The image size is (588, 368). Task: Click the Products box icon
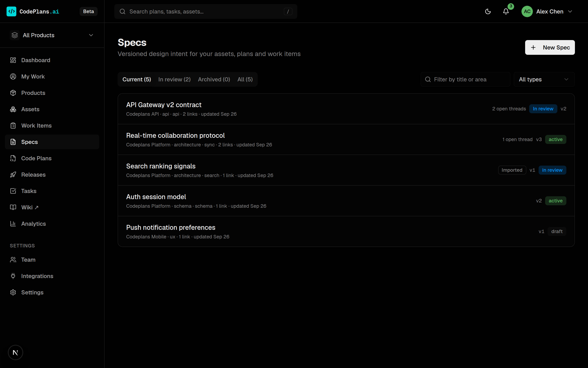pos(13,93)
